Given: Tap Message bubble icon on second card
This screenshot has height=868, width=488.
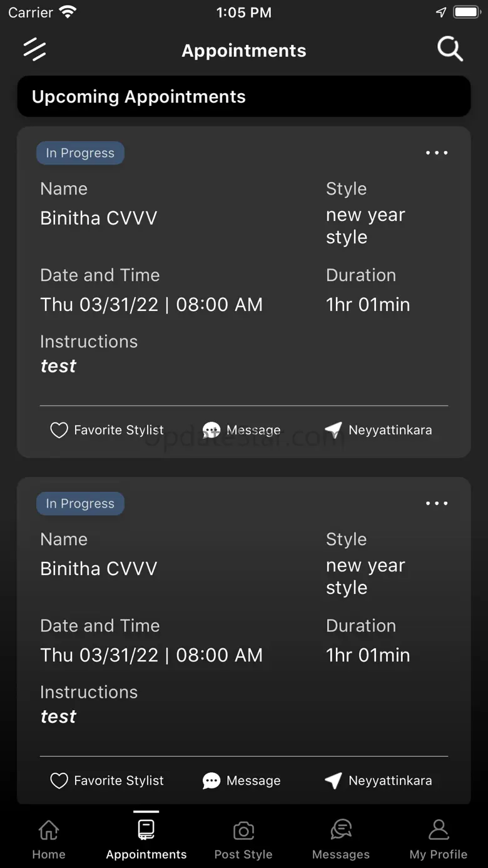Looking at the screenshot, I should [211, 780].
